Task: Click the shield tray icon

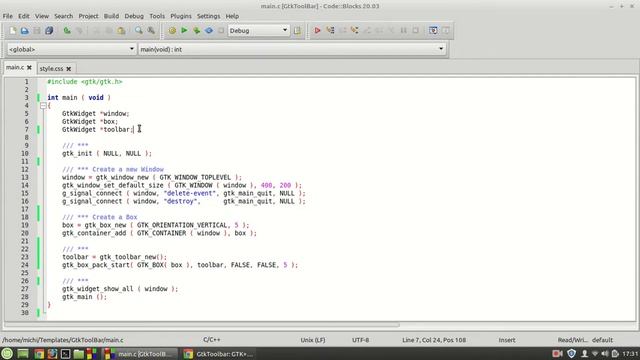Action: (571, 353)
